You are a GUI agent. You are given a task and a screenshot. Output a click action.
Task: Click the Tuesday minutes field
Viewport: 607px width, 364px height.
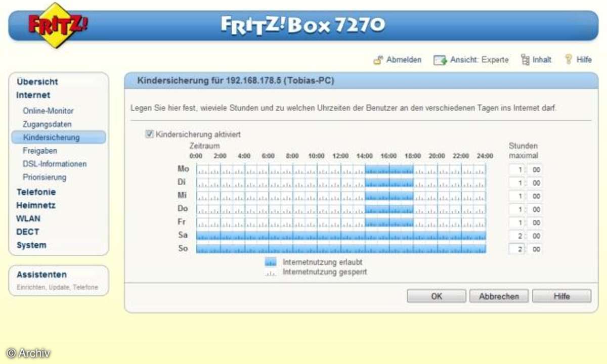tap(535, 183)
